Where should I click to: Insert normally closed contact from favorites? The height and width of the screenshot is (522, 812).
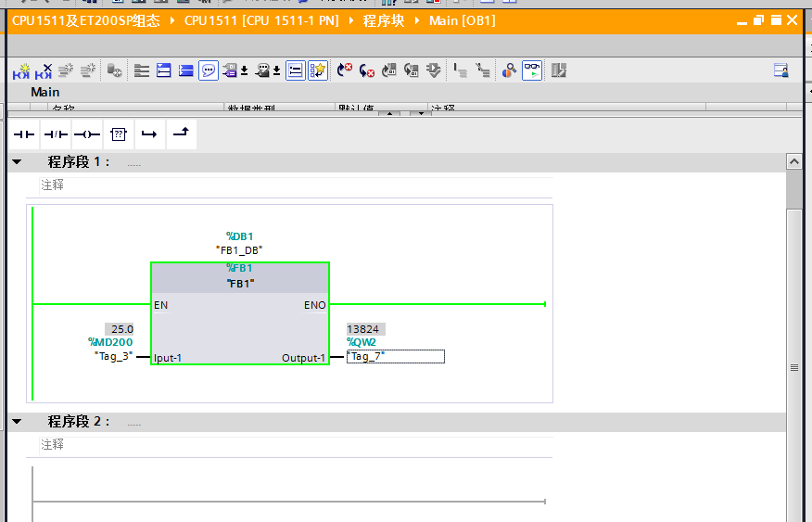point(56,134)
